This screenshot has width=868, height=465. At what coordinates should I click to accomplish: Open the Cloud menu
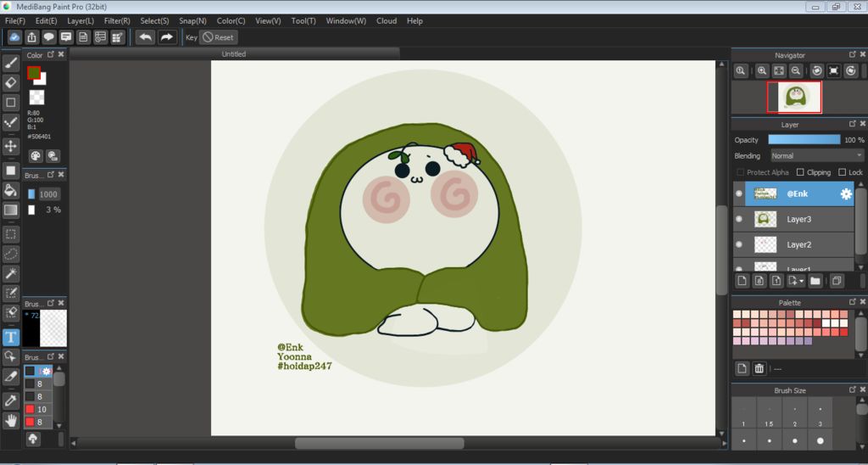(387, 21)
